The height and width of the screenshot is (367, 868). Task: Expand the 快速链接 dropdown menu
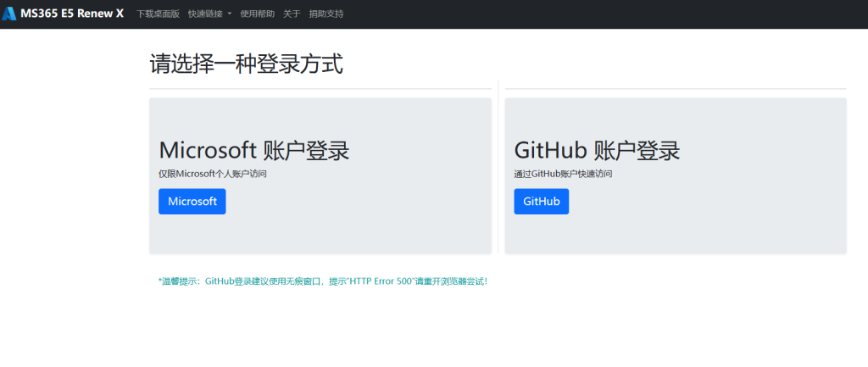[x=210, y=14]
